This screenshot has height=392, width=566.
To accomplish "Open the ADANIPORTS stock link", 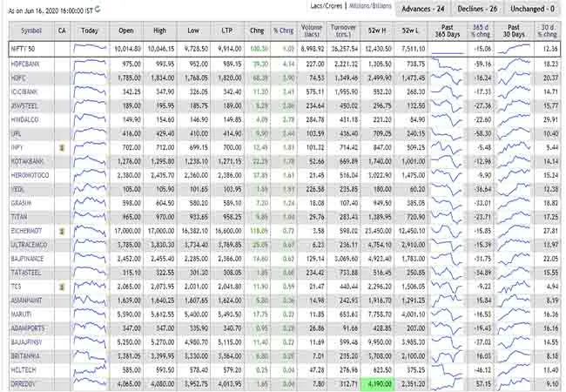I will 28,328.
